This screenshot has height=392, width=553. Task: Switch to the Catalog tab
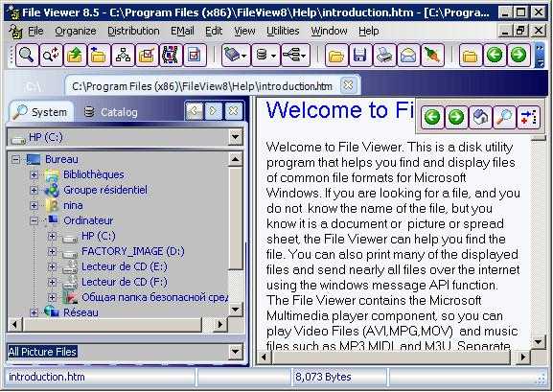point(111,112)
